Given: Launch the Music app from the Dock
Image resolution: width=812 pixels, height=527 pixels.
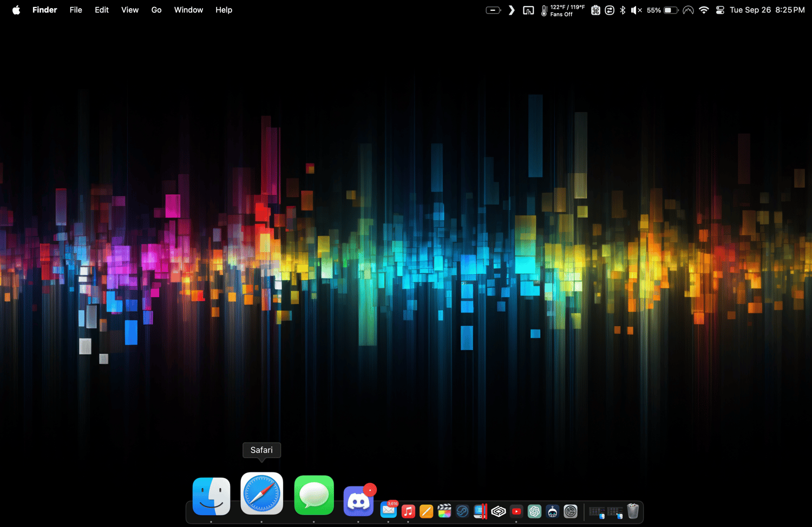Looking at the screenshot, I should 408,511.
